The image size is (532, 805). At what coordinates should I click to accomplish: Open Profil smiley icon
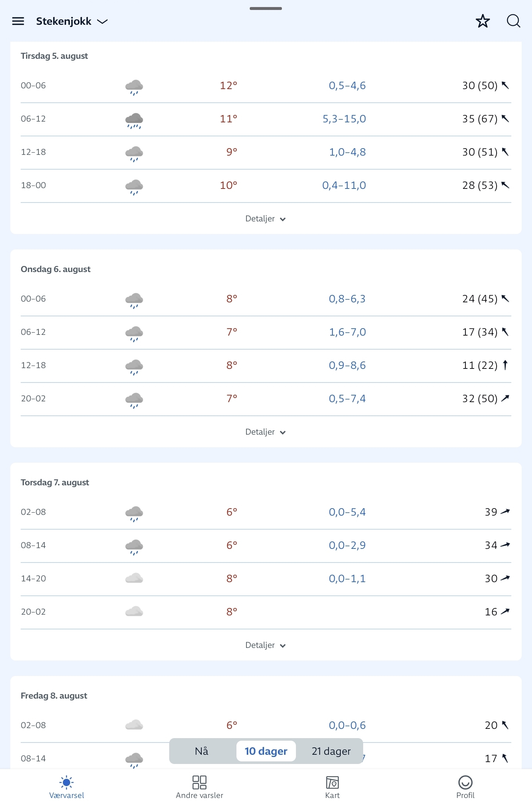(465, 782)
